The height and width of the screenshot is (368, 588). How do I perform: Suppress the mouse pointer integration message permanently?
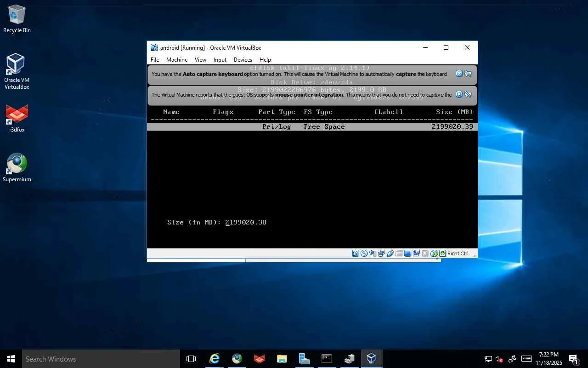tap(468, 94)
